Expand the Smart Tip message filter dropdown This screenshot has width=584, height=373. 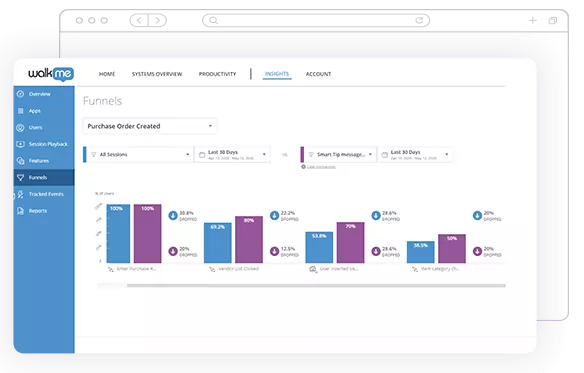[x=340, y=154]
